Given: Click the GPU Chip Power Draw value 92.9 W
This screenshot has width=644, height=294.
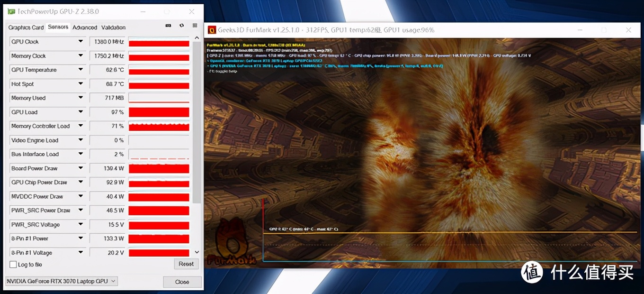Looking at the screenshot, I should [x=107, y=182].
